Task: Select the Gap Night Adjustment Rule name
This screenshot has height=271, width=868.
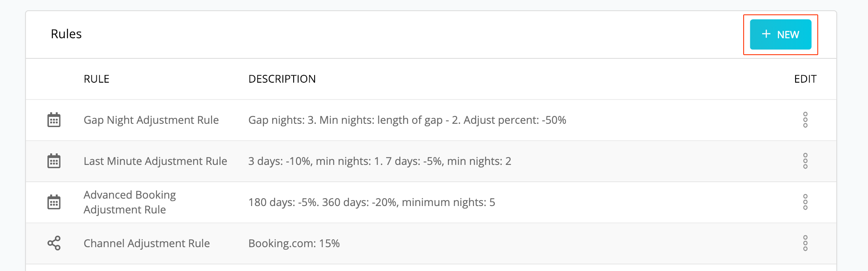Action: pyautogui.click(x=151, y=120)
